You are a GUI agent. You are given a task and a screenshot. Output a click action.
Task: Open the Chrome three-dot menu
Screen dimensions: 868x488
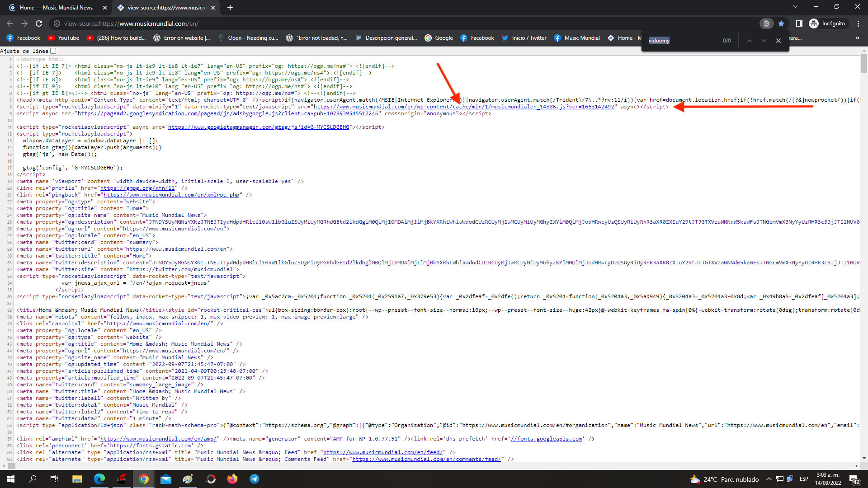coord(859,23)
